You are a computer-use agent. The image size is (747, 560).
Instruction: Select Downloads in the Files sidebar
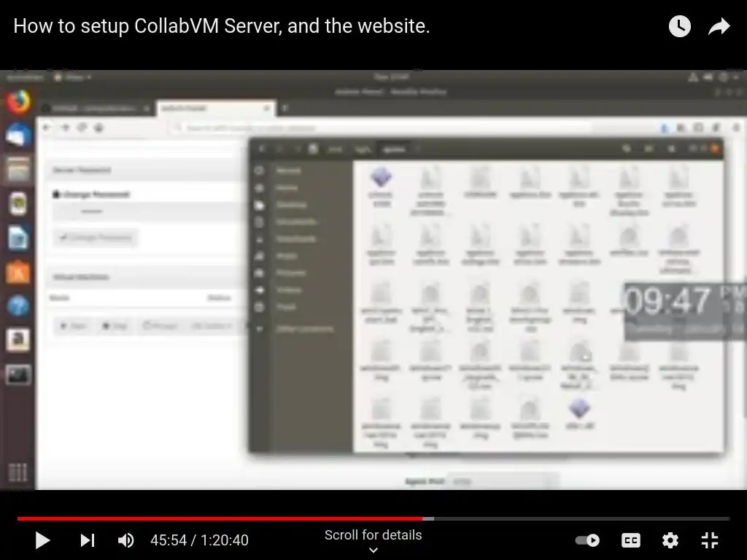[x=295, y=238]
